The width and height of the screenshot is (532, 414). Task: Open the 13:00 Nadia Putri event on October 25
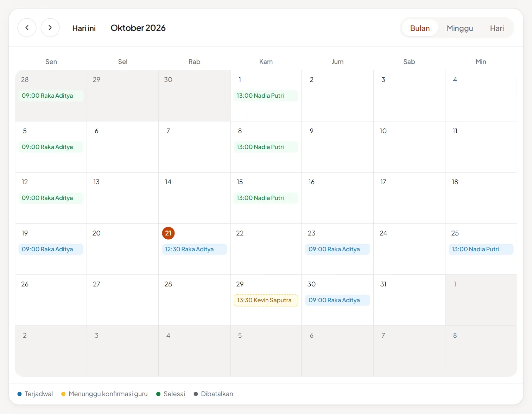click(x=481, y=249)
